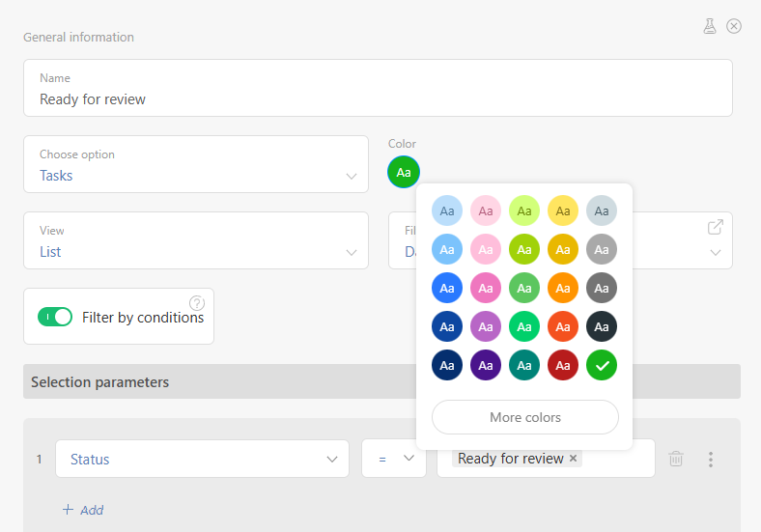The width and height of the screenshot is (761, 532).
Task: Open external link icon in filter field
Action: pyautogui.click(x=715, y=227)
